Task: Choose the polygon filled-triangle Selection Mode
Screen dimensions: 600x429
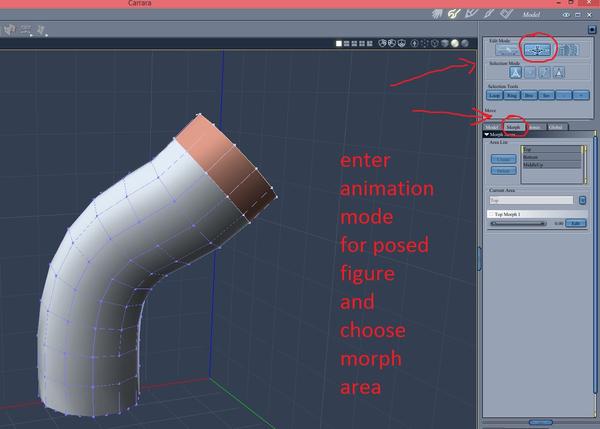Action: 559,72
